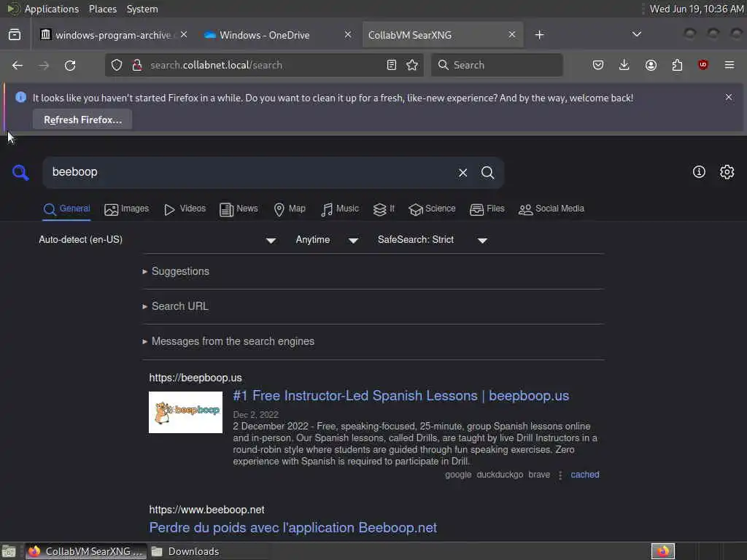This screenshot has height=560, width=747.
Task: Open Anytime time range dropdown
Action: (328, 239)
